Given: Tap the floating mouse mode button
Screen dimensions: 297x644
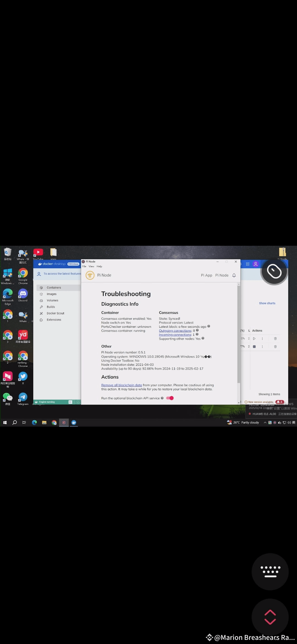Looking at the screenshot, I should (274, 272).
